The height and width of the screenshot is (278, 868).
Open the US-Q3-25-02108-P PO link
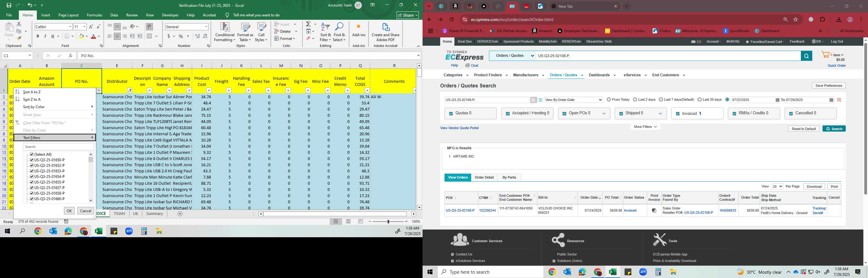460,210
